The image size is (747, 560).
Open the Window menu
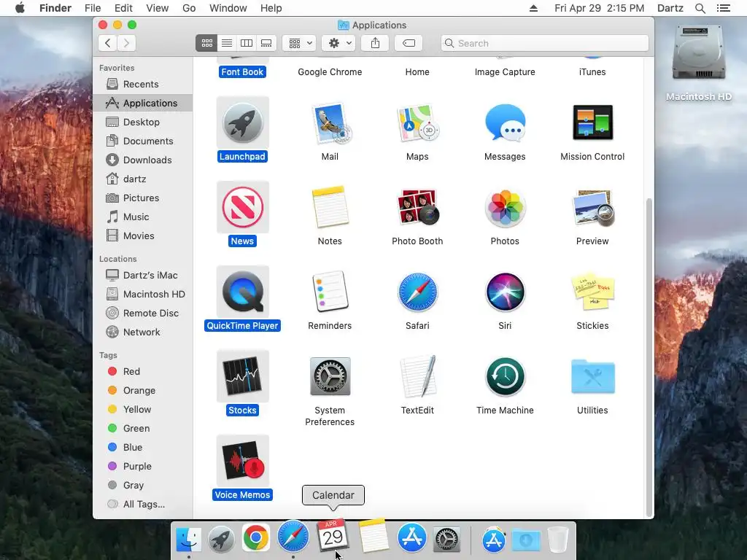(x=228, y=8)
